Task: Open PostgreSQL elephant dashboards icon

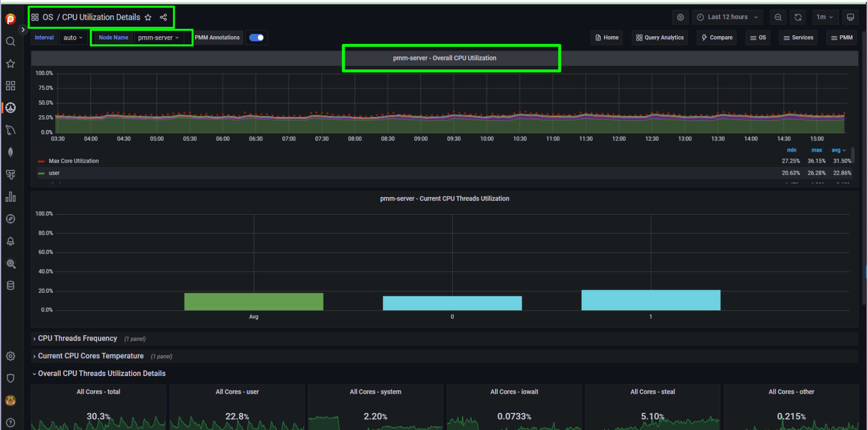Action: tap(11, 174)
